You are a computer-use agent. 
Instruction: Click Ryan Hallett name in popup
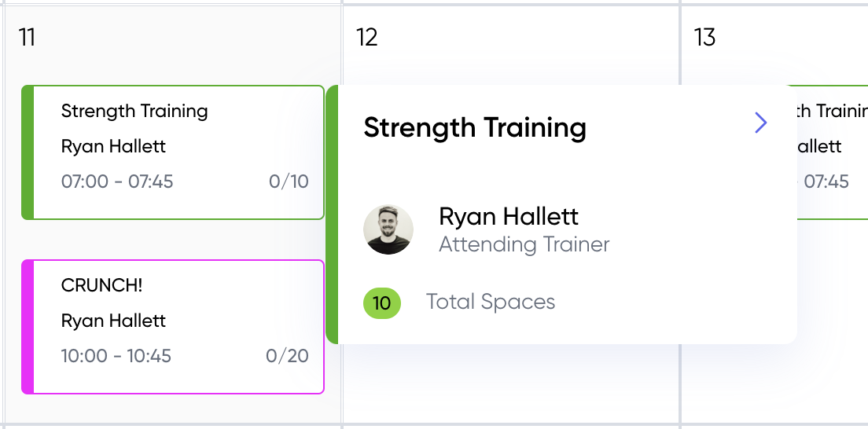[509, 216]
